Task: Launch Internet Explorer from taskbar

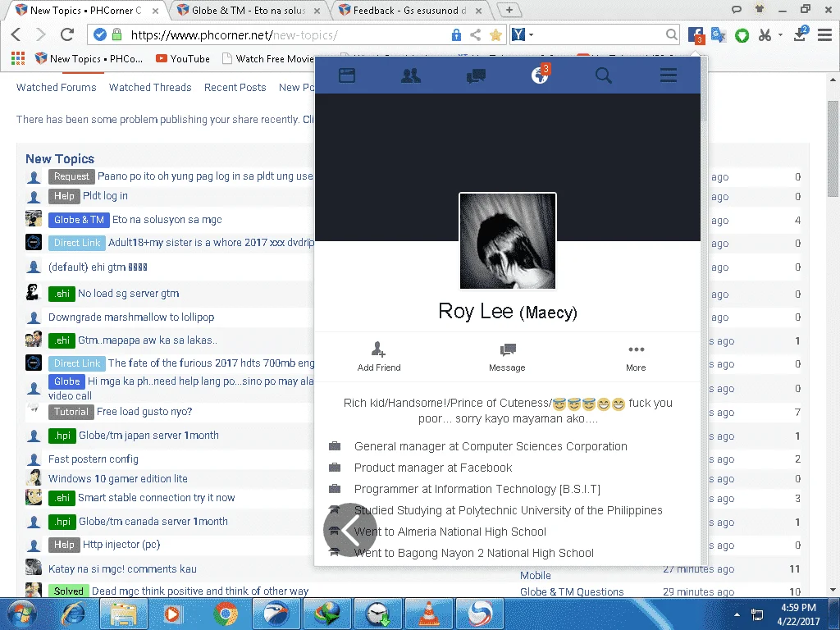Action: click(73, 614)
